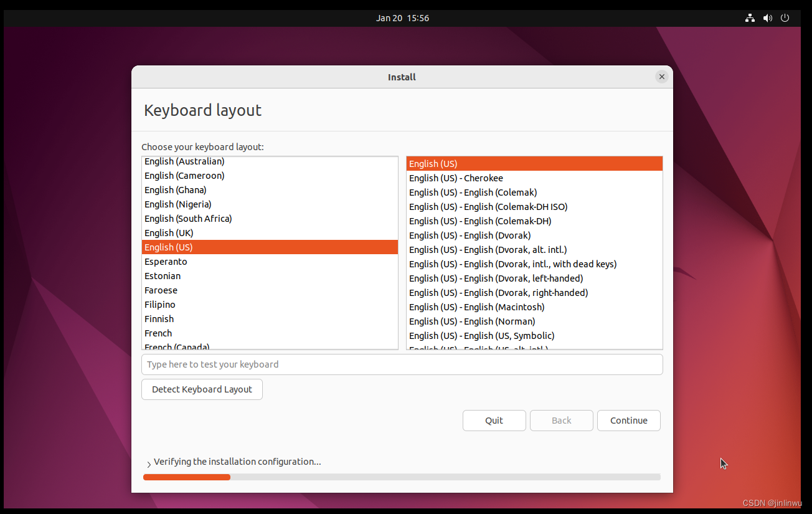Click the Quit button
Screen dimensions: 812x514
pyautogui.click(x=494, y=420)
